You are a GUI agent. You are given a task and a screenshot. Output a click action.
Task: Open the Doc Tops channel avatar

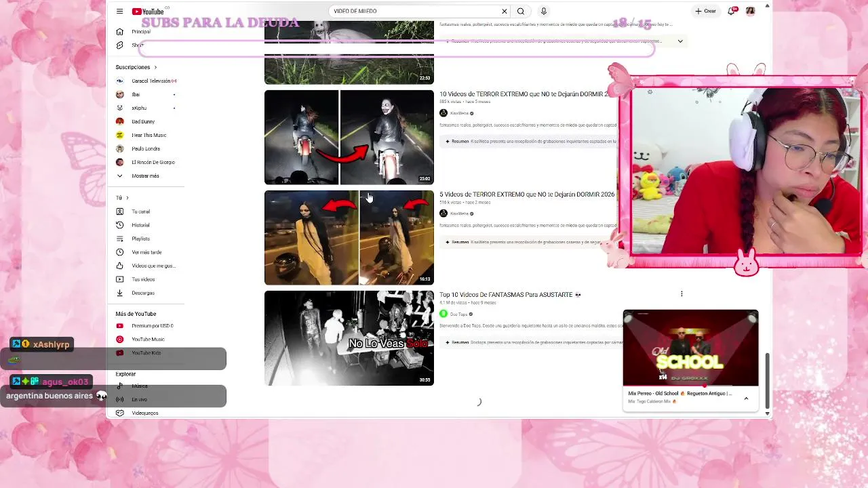(443, 314)
